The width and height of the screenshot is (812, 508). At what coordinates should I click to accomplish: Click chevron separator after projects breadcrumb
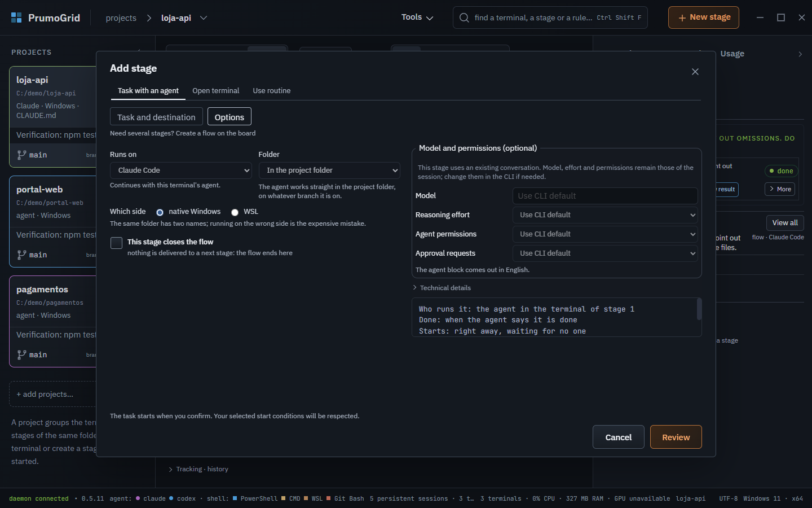coord(149,18)
